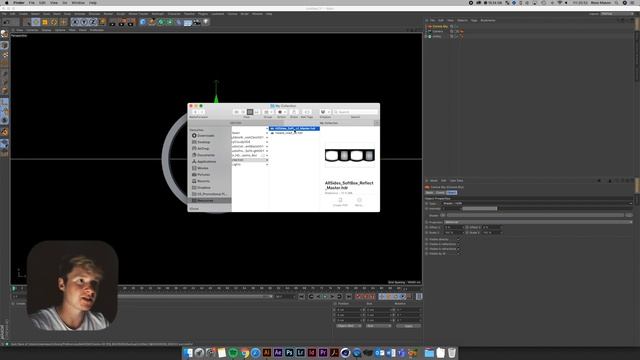Switch to Basic tab in Attributes
640x360 pixels.
pyautogui.click(x=429, y=193)
